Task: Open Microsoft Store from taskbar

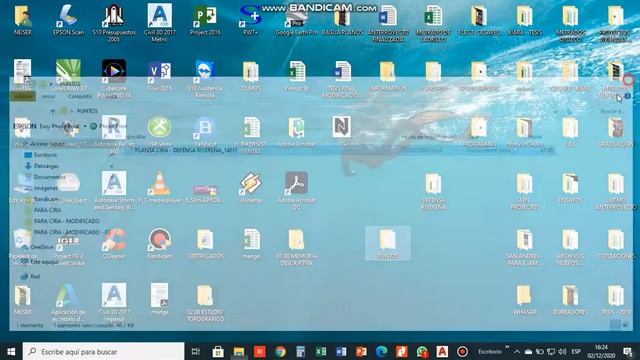Action: point(218,351)
